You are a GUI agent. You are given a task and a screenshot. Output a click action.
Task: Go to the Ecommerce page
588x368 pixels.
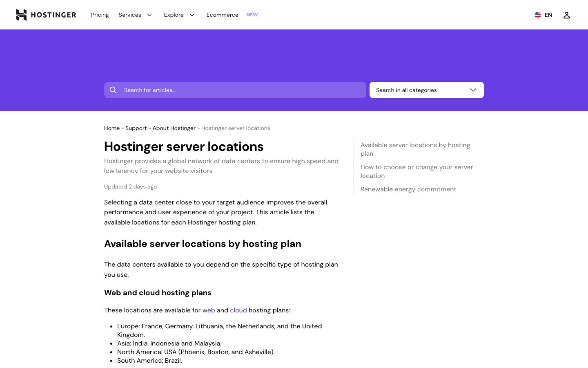point(222,15)
